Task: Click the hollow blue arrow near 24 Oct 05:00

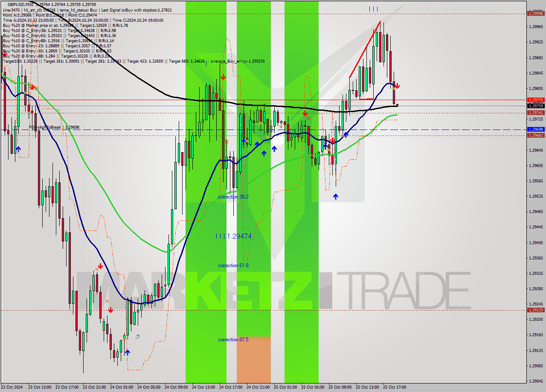Action: coord(137,337)
